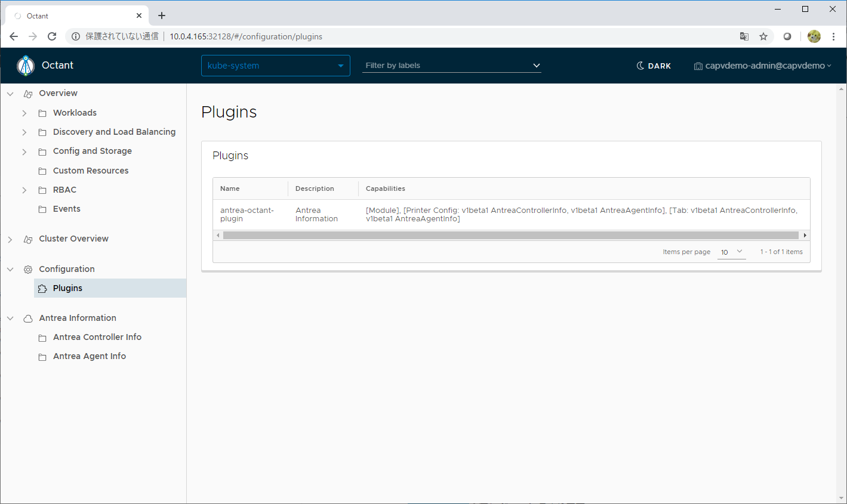847x504 pixels.
Task: Click the site info icon in address bar
Action: (76, 36)
